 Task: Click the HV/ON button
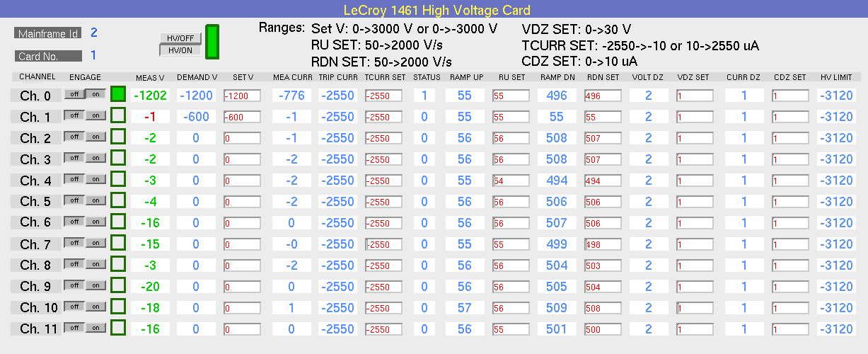(x=181, y=50)
